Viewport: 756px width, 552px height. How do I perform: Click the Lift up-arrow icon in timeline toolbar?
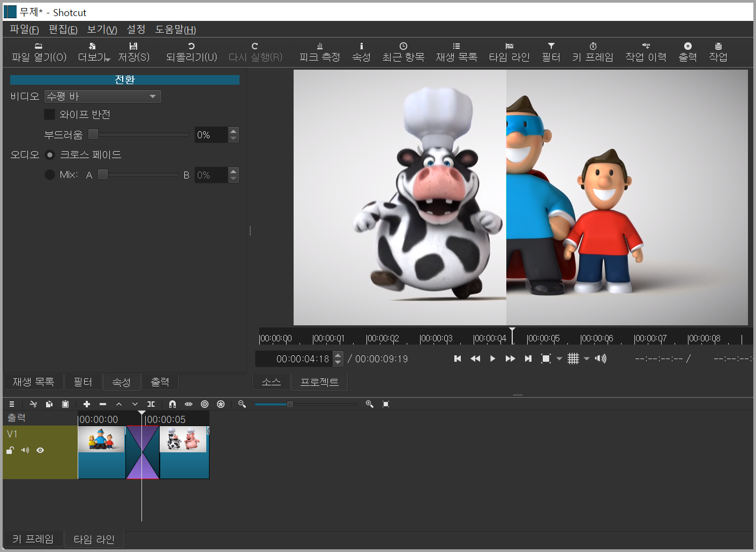(119, 404)
